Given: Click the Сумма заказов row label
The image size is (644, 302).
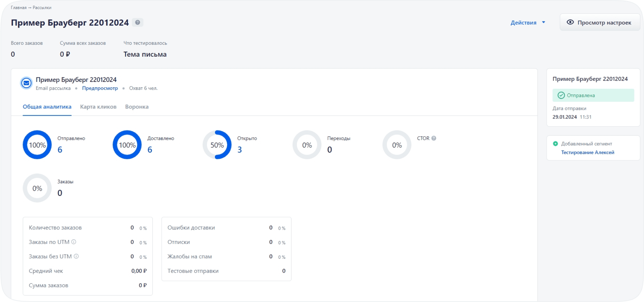Looking at the screenshot, I should [x=49, y=286].
